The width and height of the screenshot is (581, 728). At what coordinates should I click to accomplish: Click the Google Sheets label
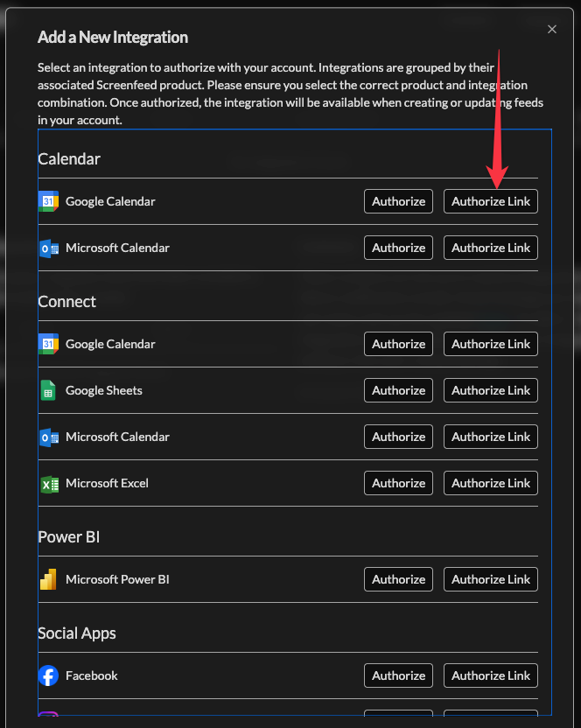point(103,390)
